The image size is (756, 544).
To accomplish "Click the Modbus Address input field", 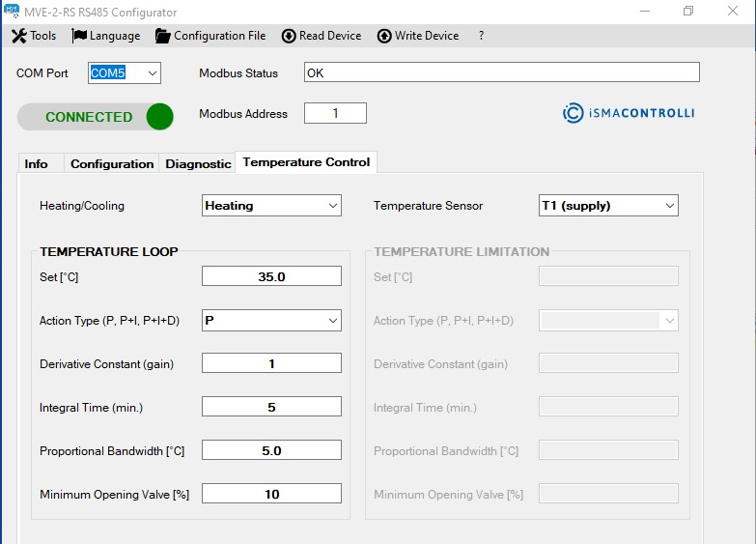I will point(335,113).
